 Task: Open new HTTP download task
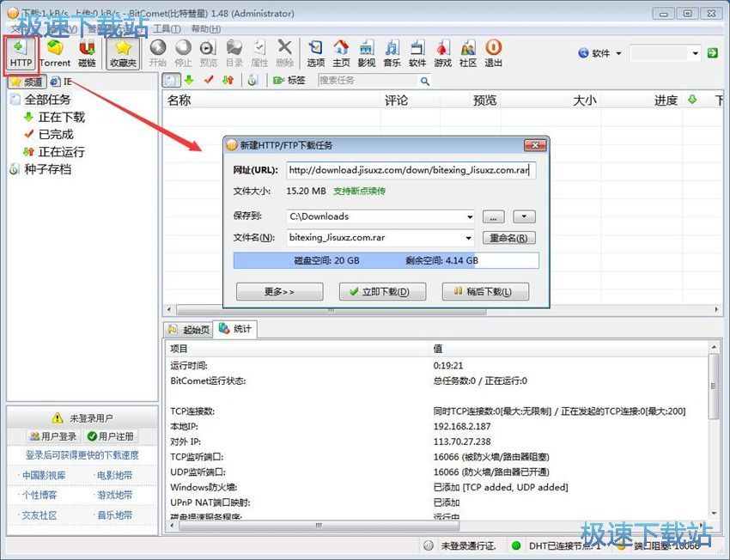coord(21,53)
